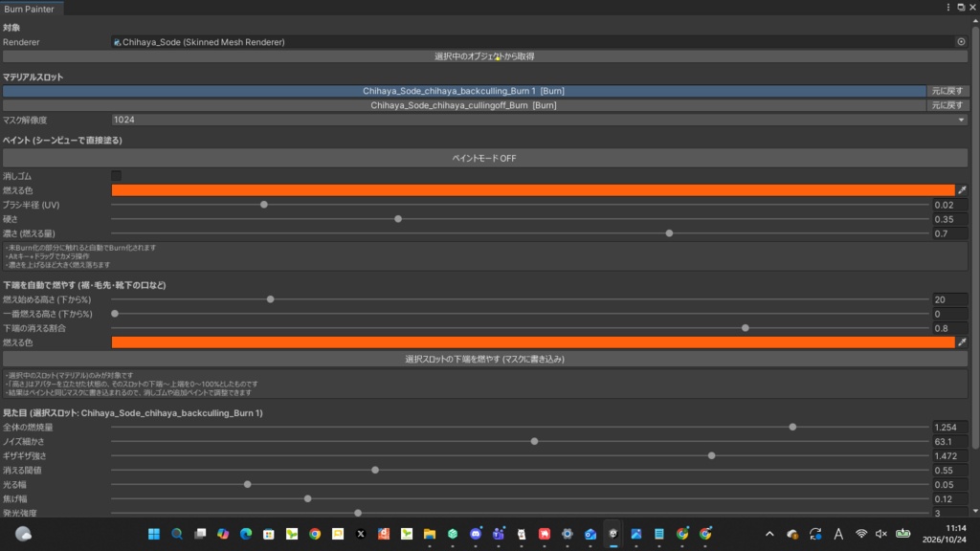This screenshot has height=551, width=980.
Task: Click 元に戻す for the backculling_Burn 1 slot
Action: (947, 91)
